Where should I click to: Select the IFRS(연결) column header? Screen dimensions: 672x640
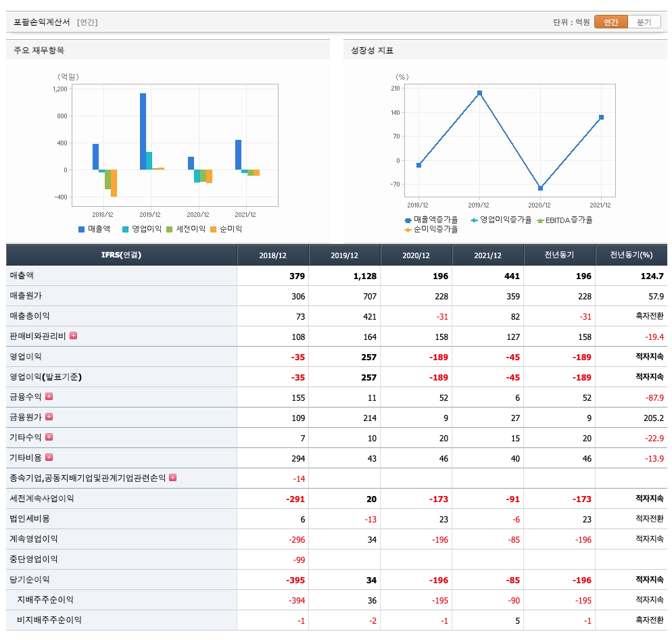121,255
